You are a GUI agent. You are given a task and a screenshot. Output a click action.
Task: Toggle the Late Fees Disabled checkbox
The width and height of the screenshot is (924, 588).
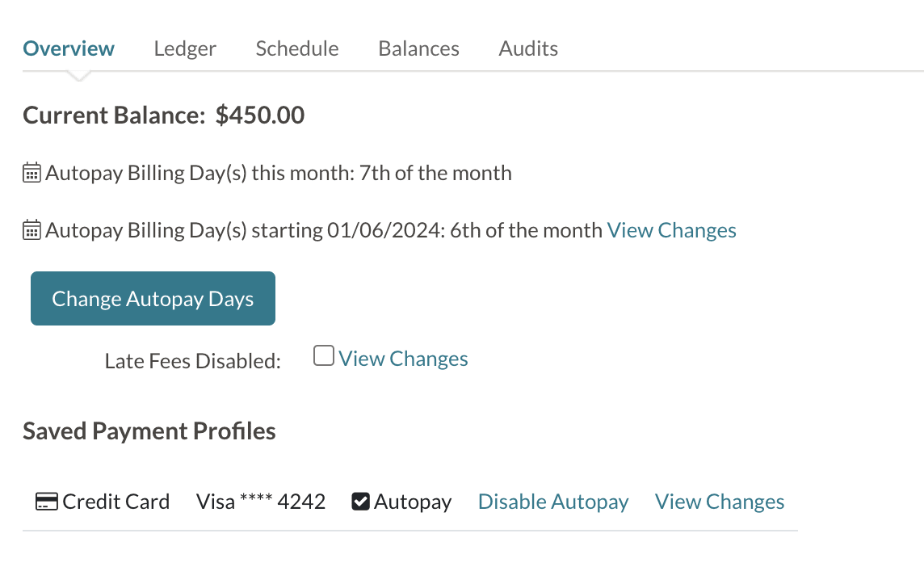(323, 355)
